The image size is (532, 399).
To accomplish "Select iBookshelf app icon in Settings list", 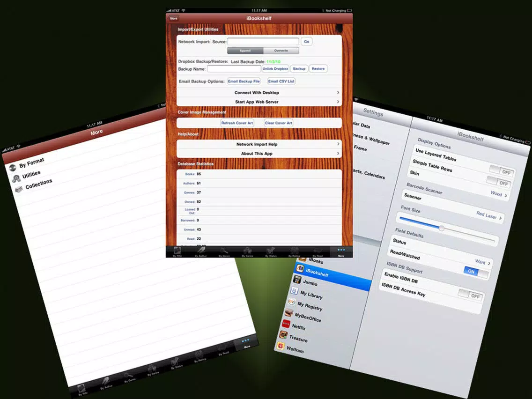I will pos(300,269).
